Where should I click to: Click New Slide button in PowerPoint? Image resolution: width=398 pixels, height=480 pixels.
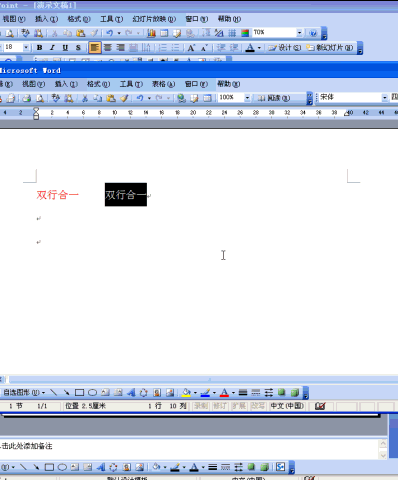330,48
